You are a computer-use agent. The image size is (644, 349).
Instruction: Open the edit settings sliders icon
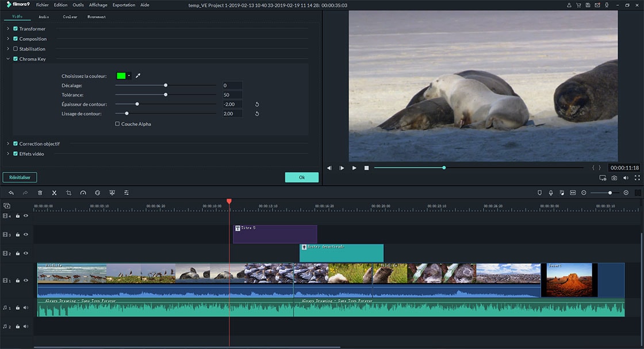pyautogui.click(x=126, y=193)
